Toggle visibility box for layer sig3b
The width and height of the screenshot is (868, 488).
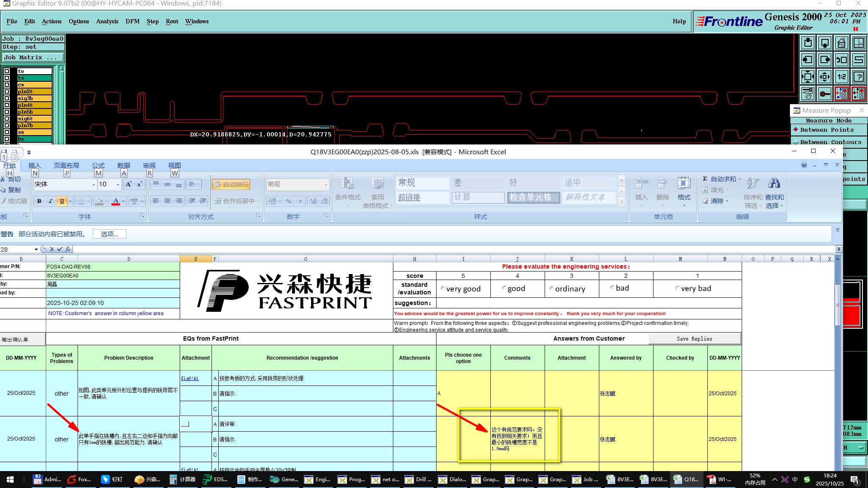point(7,98)
